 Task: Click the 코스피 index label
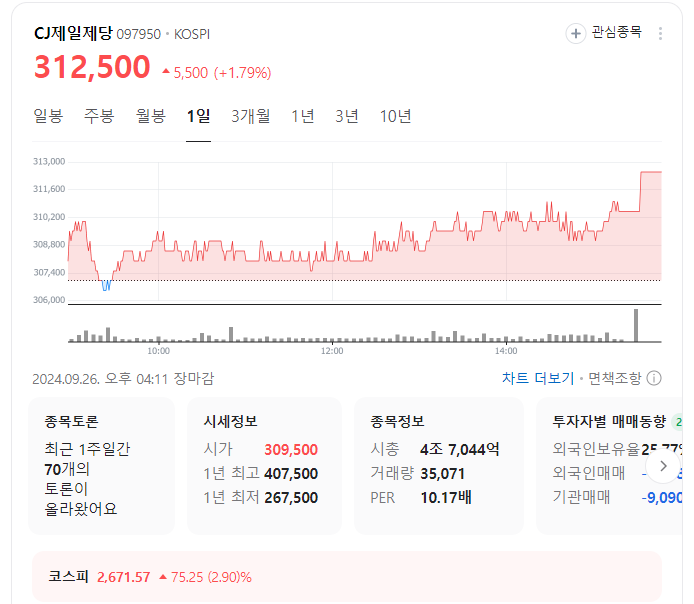69,577
